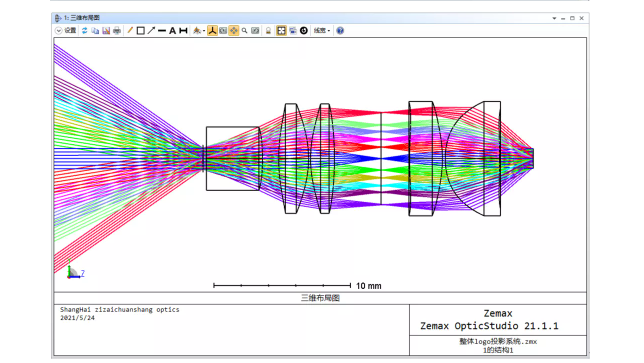Viewport: 644px width, 363px height.
Task: Toggle the fit-to-window frame button
Action: point(281,30)
